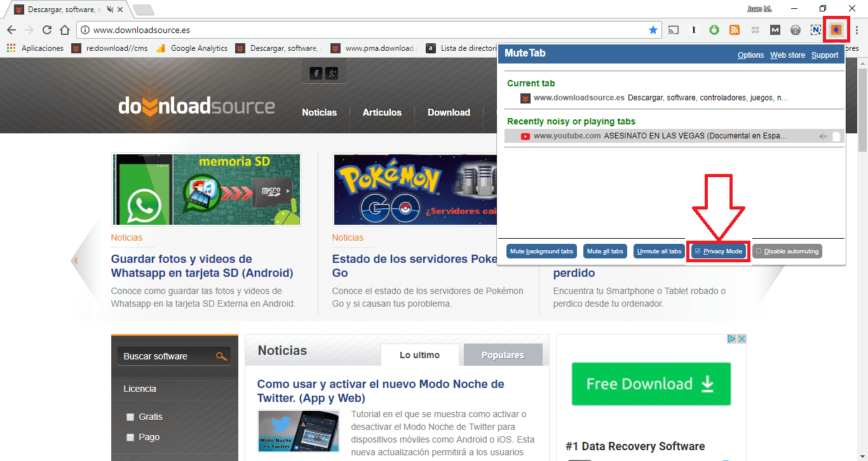
Task: Open Chrome's three-dot menu
Action: click(x=857, y=30)
